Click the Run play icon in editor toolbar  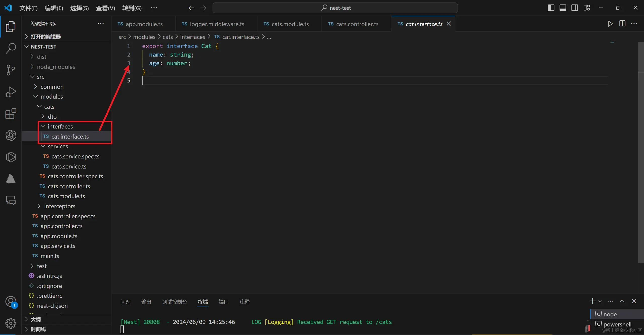(610, 24)
